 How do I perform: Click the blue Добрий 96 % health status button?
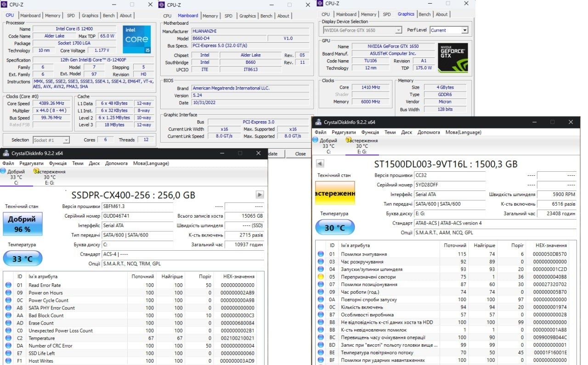point(22,224)
